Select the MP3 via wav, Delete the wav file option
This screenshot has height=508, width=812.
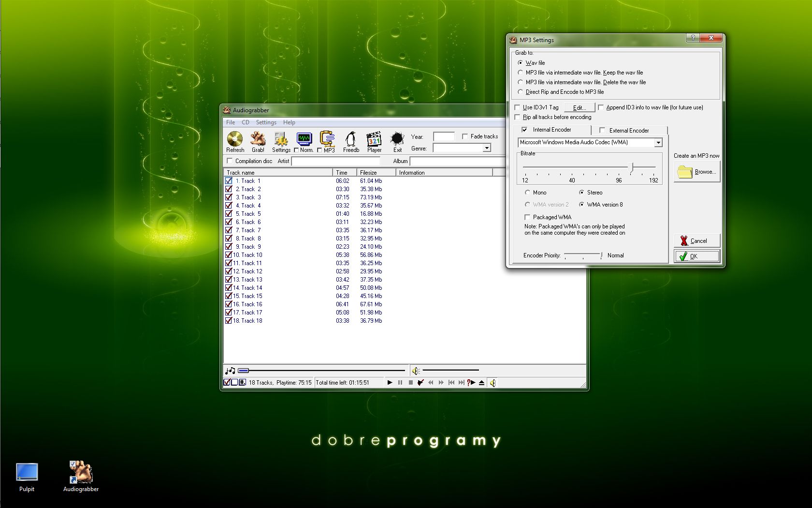coord(520,82)
